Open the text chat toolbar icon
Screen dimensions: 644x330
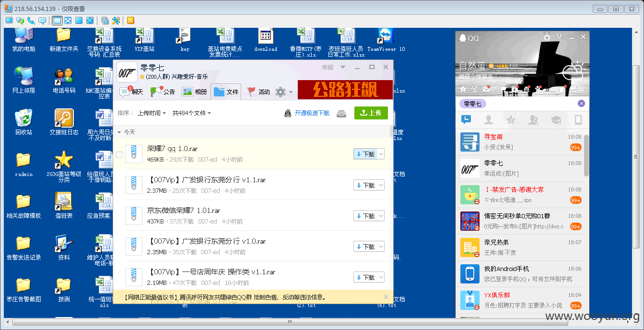pyautogui.click(x=20, y=20)
